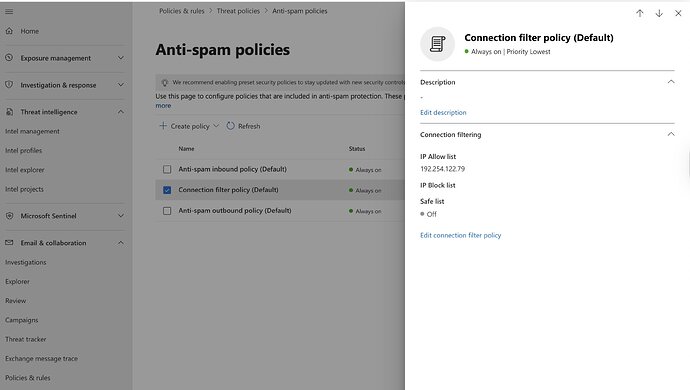Open Exchange message trace
Screen dimensions: 690x390
41,359
